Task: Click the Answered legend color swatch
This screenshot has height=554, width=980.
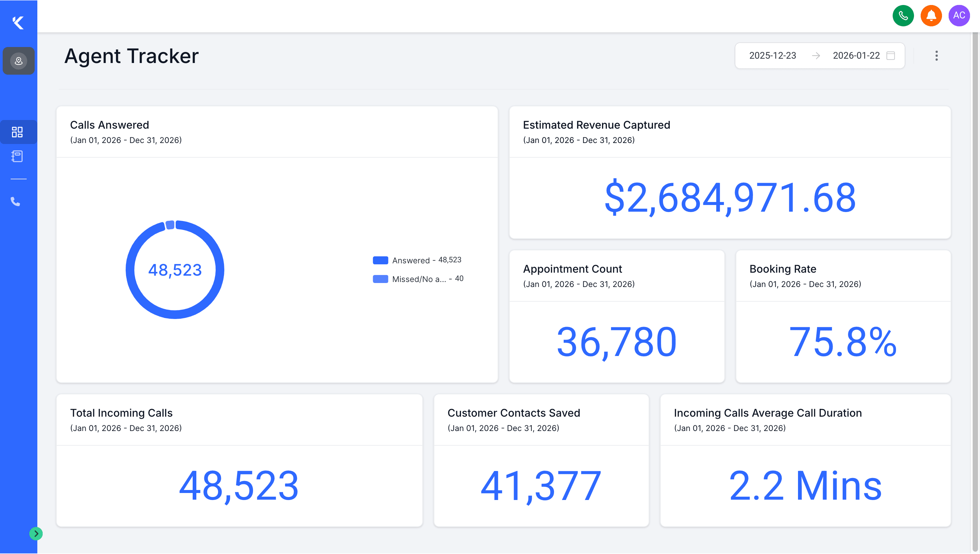Action: tap(380, 260)
